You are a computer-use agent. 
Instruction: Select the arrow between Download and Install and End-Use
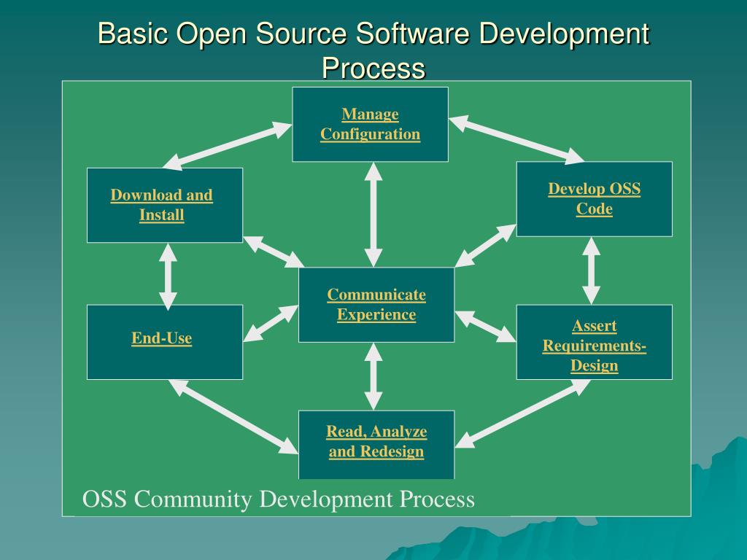tap(166, 275)
